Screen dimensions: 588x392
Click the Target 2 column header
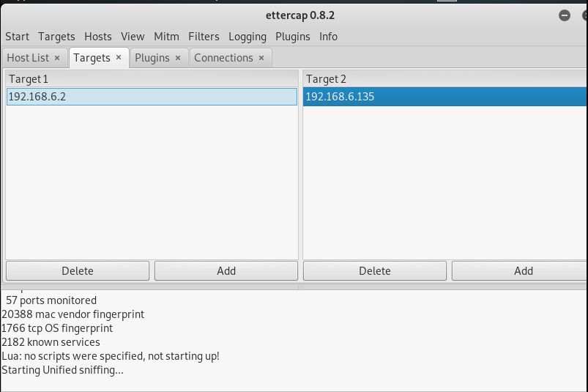click(444, 79)
